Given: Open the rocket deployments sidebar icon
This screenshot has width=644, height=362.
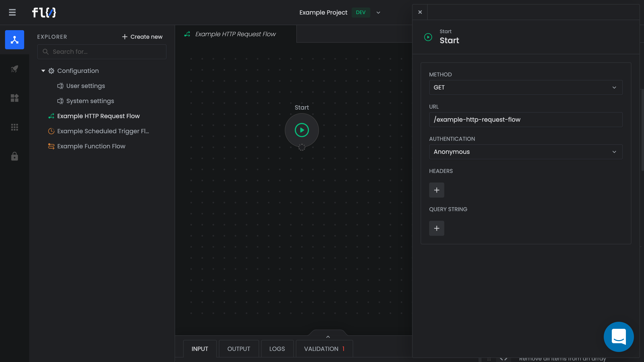Looking at the screenshot, I should pyautogui.click(x=15, y=69).
